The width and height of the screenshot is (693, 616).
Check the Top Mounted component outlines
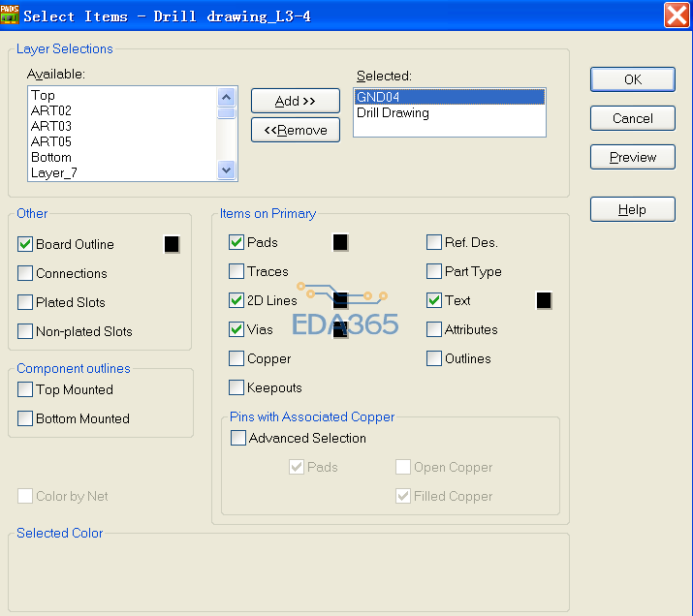click(x=25, y=389)
